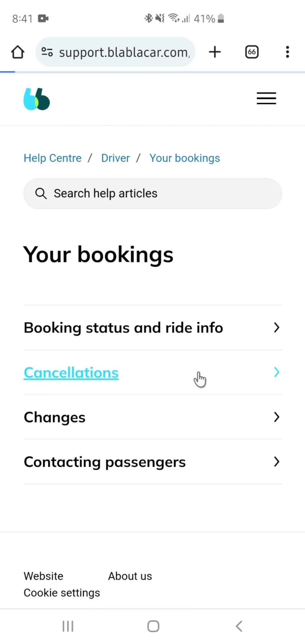The height and width of the screenshot is (644, 305).
Task: Tap the search magnifier icon
Action: click(41, 194)
